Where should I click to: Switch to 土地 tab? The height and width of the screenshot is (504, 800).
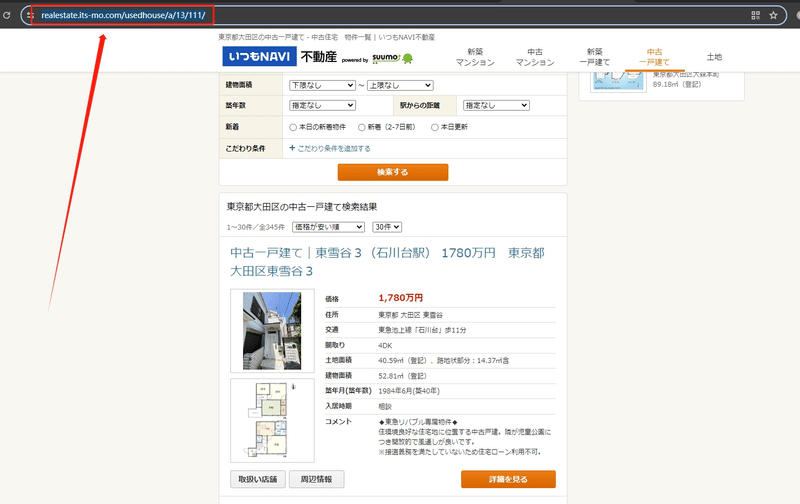pyautogui.click(x=714, y=57)
